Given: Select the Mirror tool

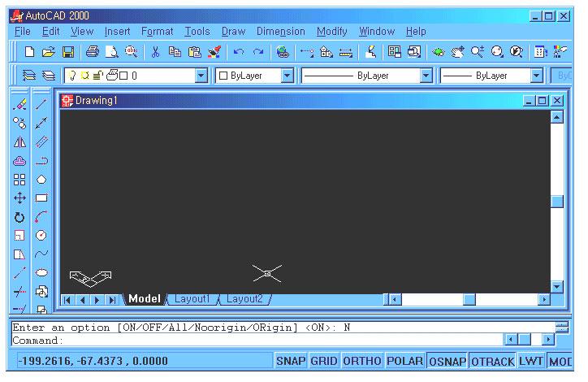Looking at the screenshot, I should click(20, 141).
